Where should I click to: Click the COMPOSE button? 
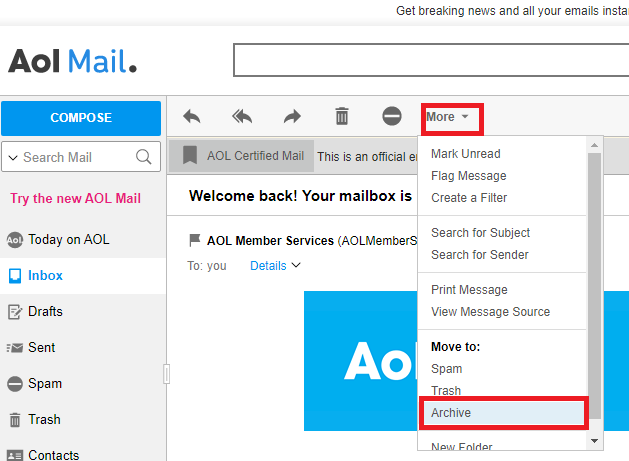tap(81, 118)
